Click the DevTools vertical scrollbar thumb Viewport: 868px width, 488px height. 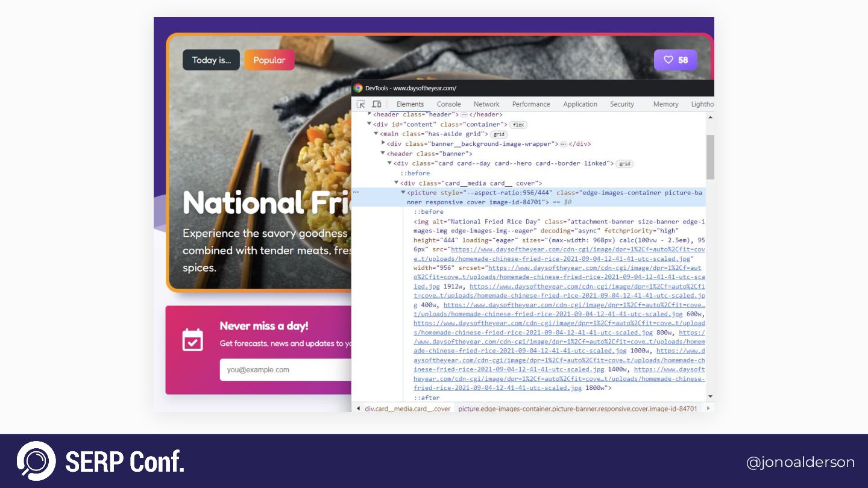pyautogui.click(x=710, y=157)
